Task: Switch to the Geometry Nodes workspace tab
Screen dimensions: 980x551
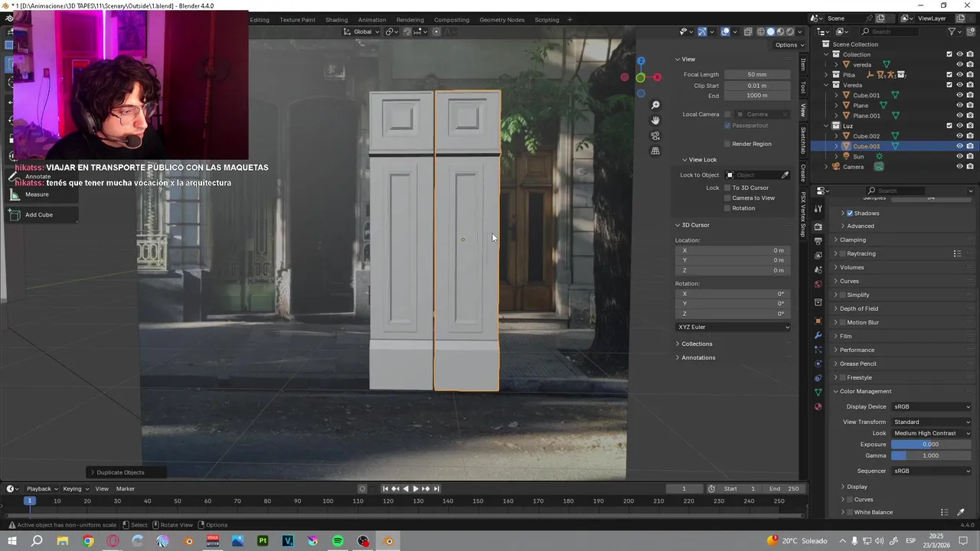Action: coord(501,20)
